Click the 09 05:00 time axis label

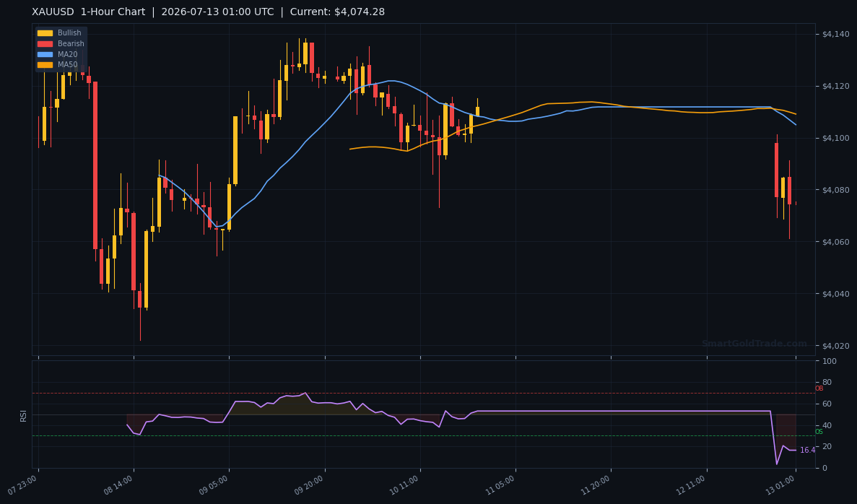pos(214,485)
